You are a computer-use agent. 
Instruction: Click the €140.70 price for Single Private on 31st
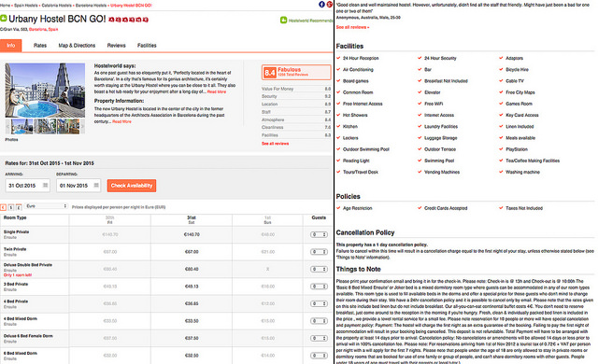(192, 234)
